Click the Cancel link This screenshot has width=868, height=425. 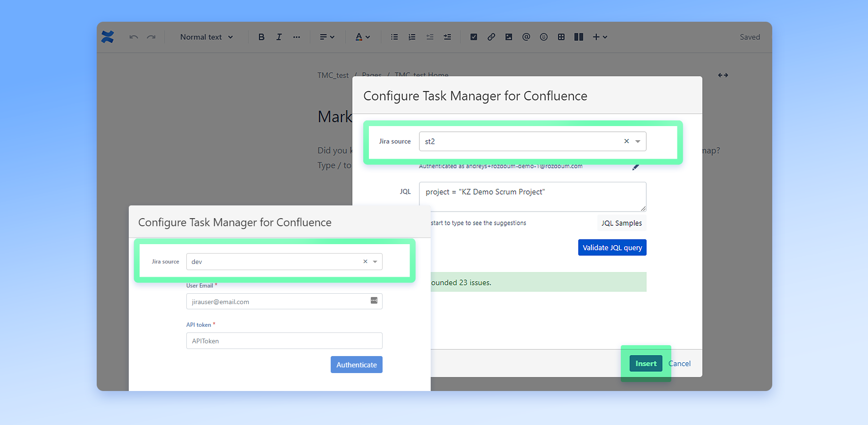pos(679,364)
